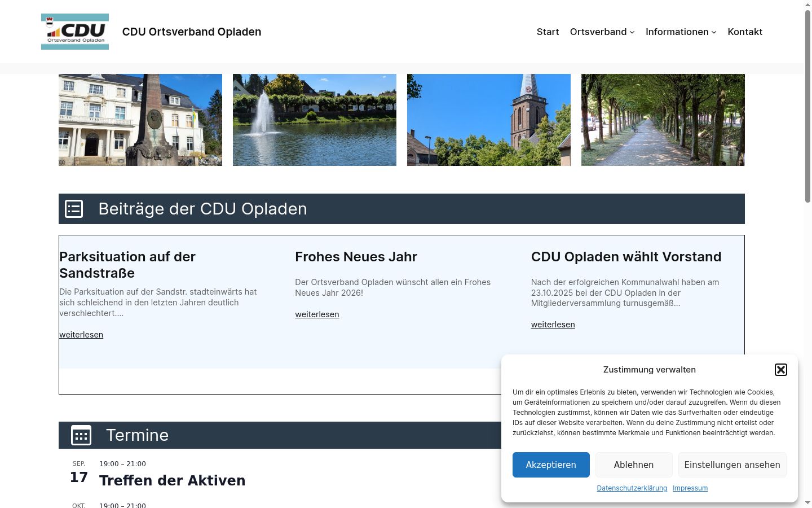Click the SEP. 17 event date
Viewport: 812px width, 508px height.
tap(79, 472)
